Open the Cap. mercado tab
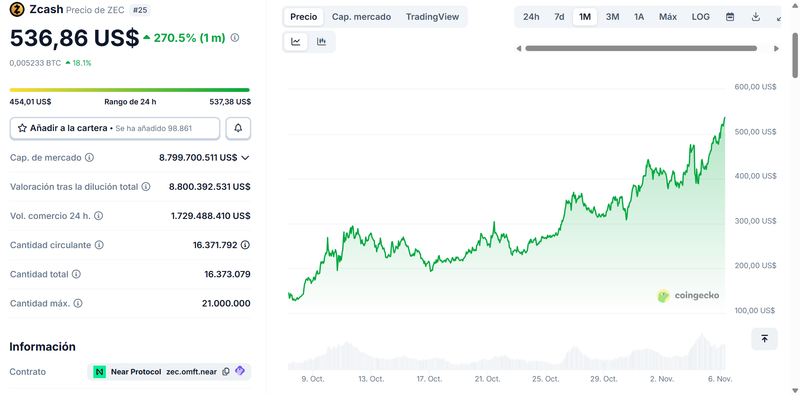The image size is (800, 395). click(361, 17)
